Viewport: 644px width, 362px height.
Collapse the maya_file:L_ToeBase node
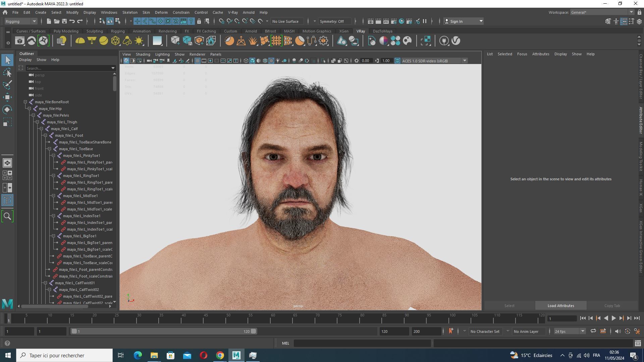[x=49, y=149]
